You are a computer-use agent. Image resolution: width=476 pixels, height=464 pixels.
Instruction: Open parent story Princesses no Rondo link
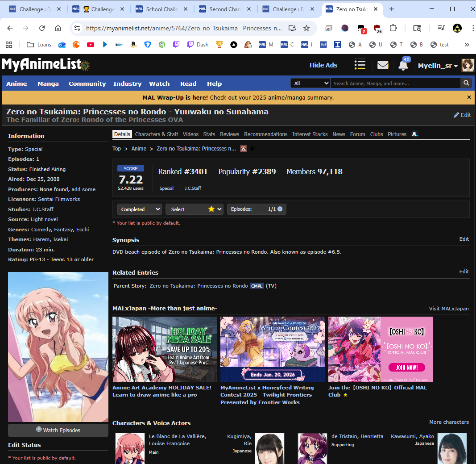tap(199, 286)
